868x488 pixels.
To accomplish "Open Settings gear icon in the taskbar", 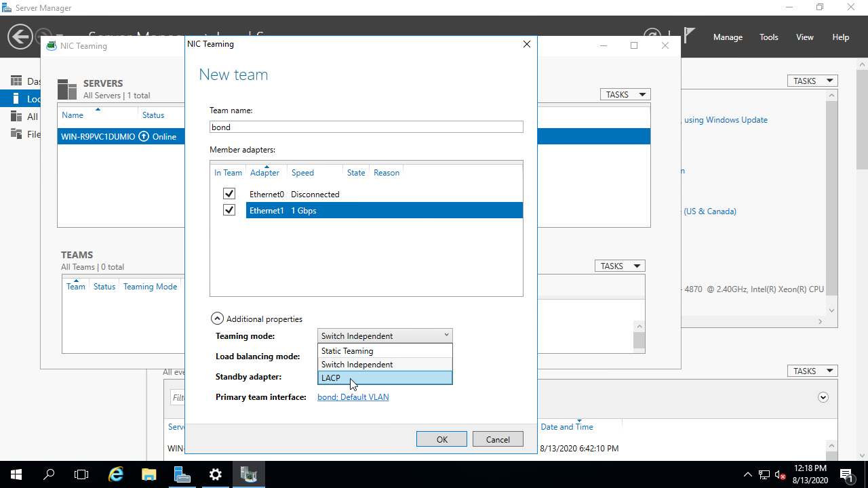I will coord(216,474).
